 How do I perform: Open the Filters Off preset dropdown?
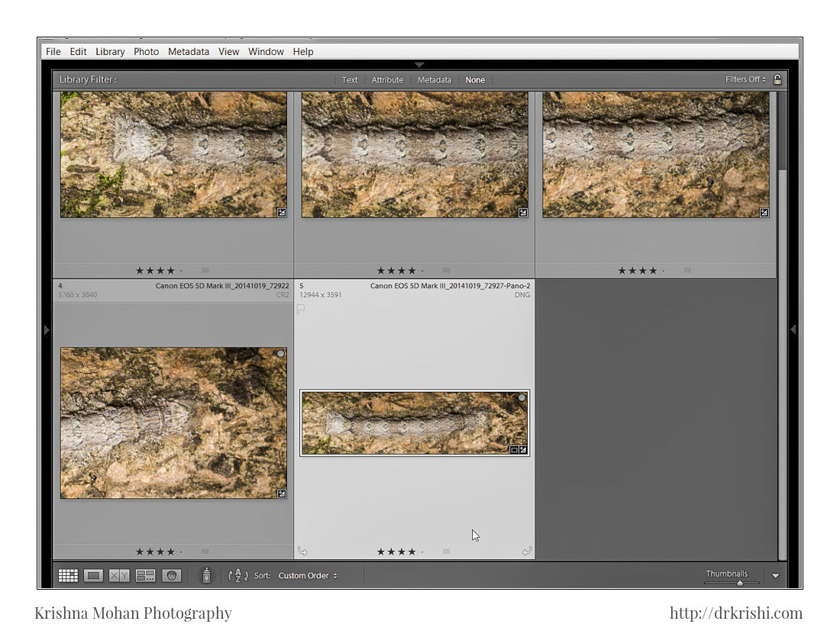tap(745, 79)
